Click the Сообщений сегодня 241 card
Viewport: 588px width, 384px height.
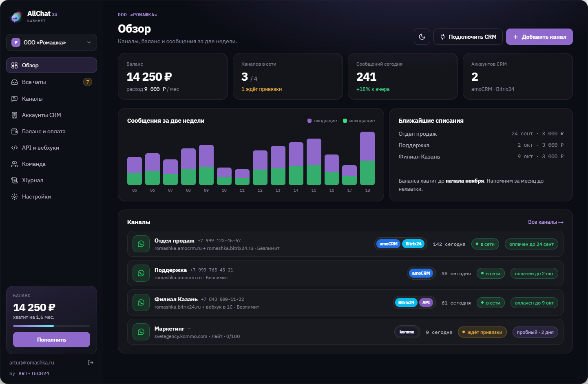point(403,76)
